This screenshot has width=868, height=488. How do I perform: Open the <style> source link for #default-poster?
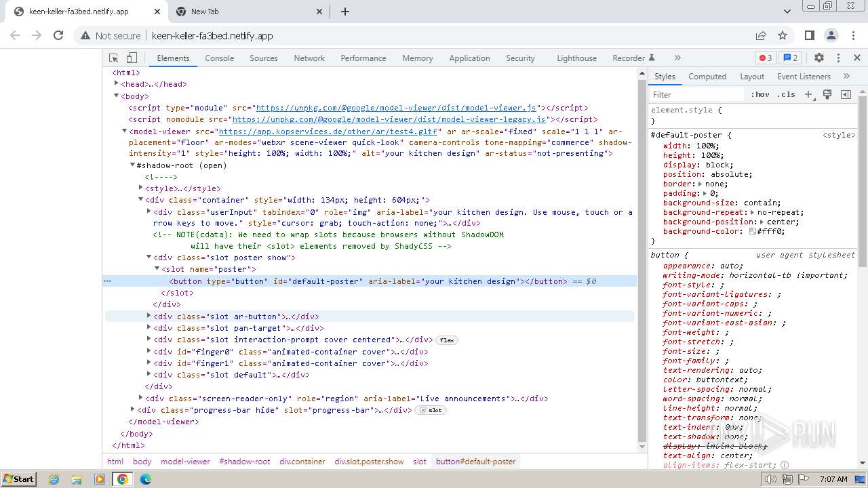click(839, 135)
